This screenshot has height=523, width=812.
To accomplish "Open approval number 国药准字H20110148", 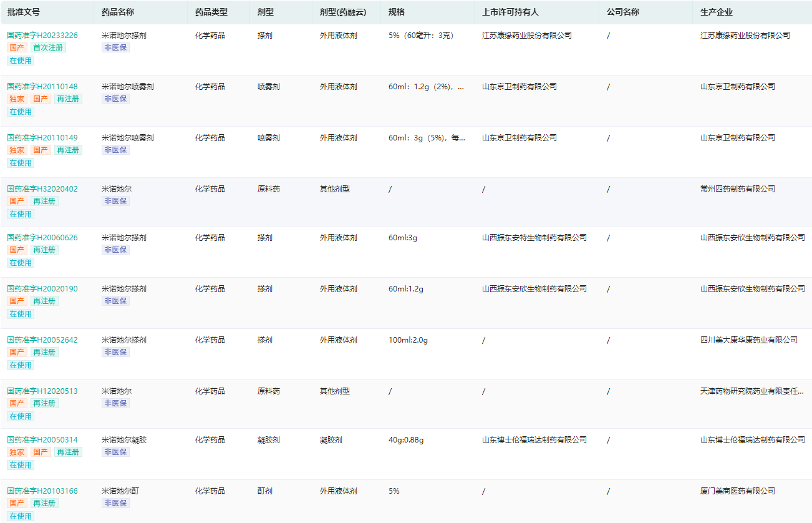I will click(x=42, y=87).
